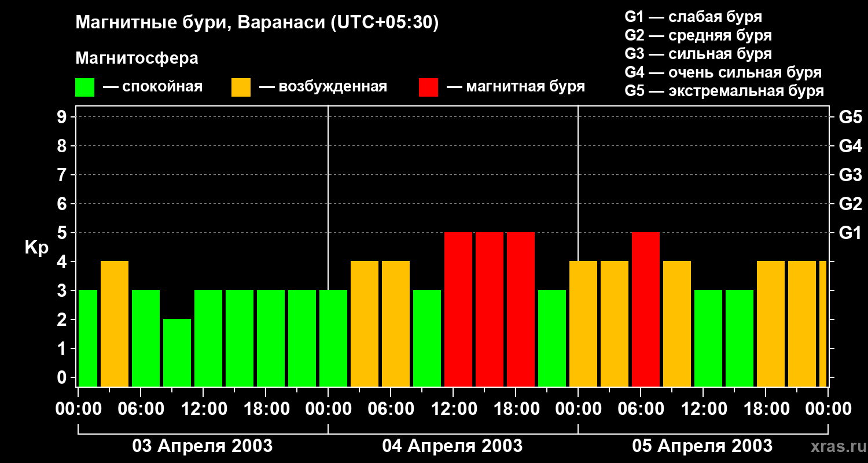Image resolution: width=868 pixels, height=463 pixels.
Task: Click the 'G2 — средняя буря' legend line
Action: pos(698,35)
